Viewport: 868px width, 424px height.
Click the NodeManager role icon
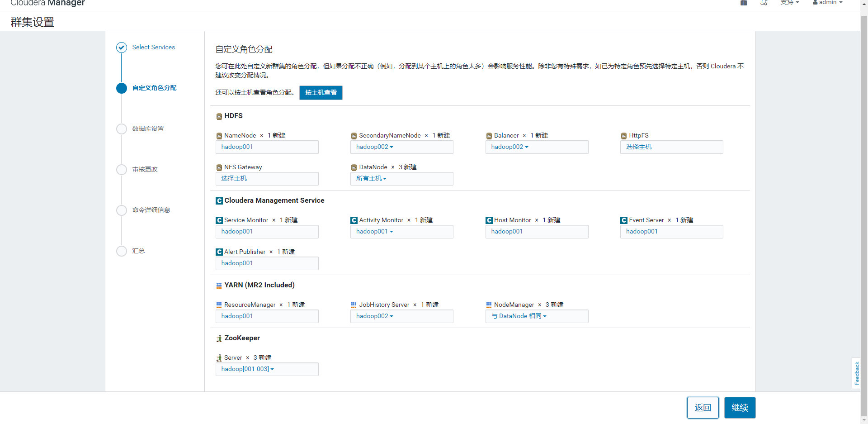[x=489, y=305]
